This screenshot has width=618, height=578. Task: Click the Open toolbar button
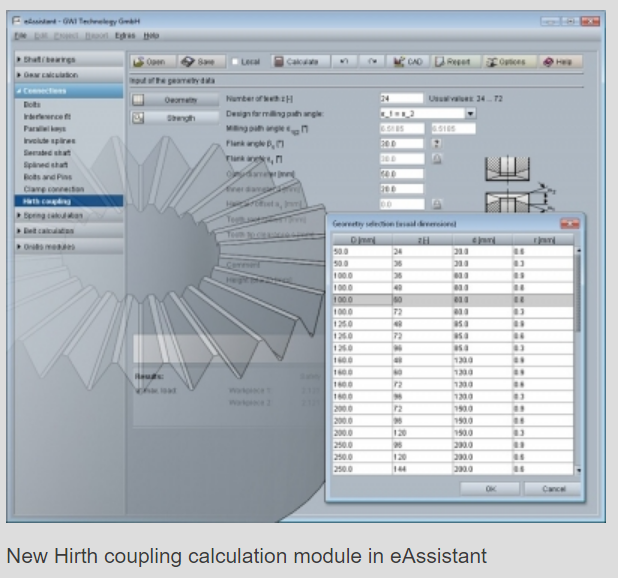click(149, 61)
